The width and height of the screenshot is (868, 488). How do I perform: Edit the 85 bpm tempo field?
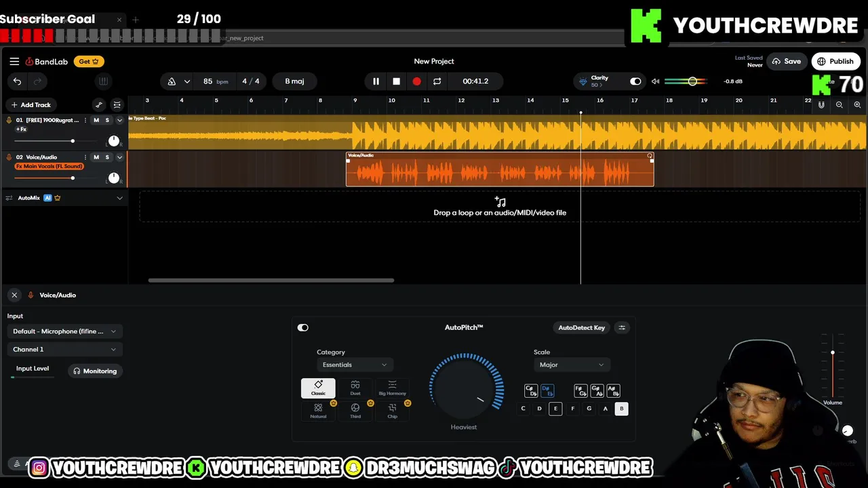coord(215,81)
